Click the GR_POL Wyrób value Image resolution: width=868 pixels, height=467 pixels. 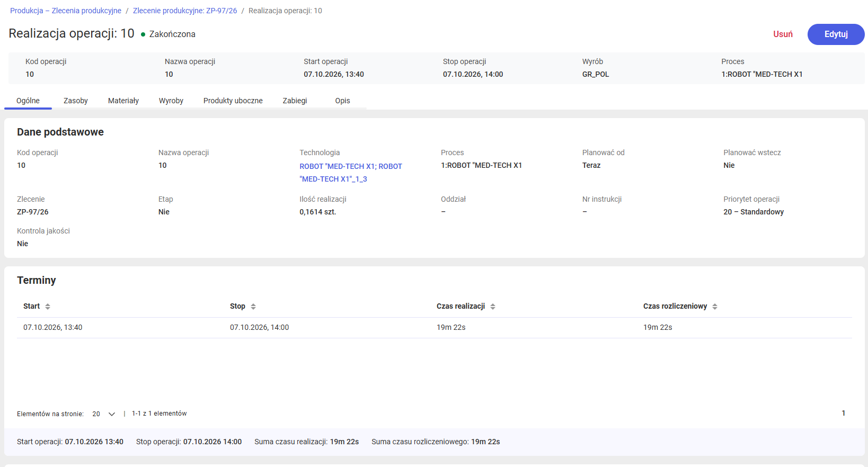(596, 74)
